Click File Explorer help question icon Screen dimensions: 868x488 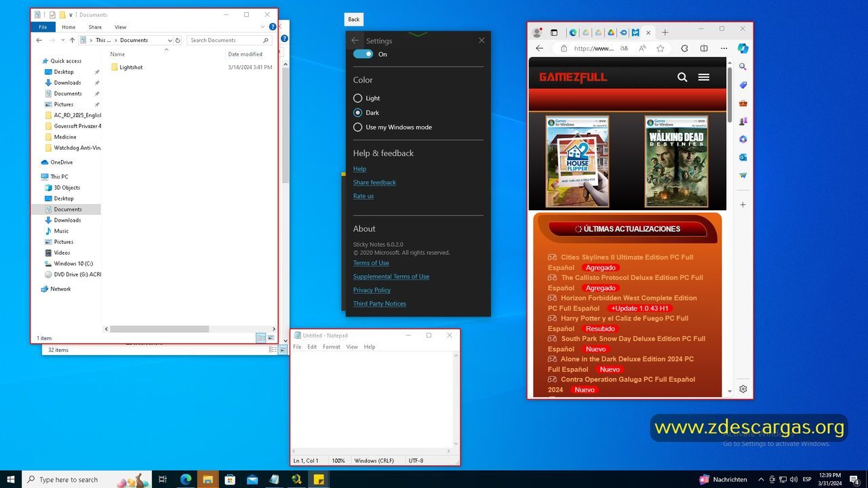(x=273, y=27)
